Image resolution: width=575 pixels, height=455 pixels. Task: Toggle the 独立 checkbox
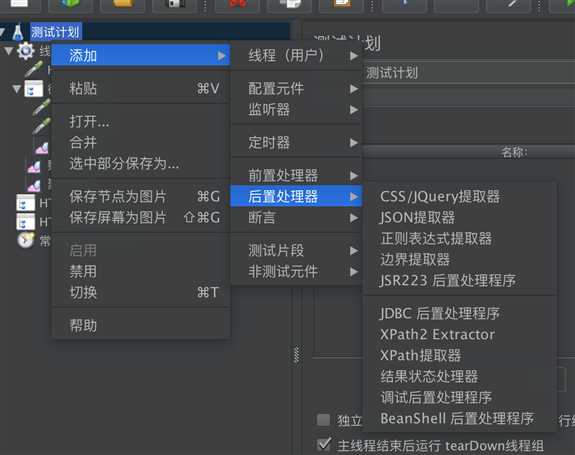pyautogui.click(x=323, y=420)
